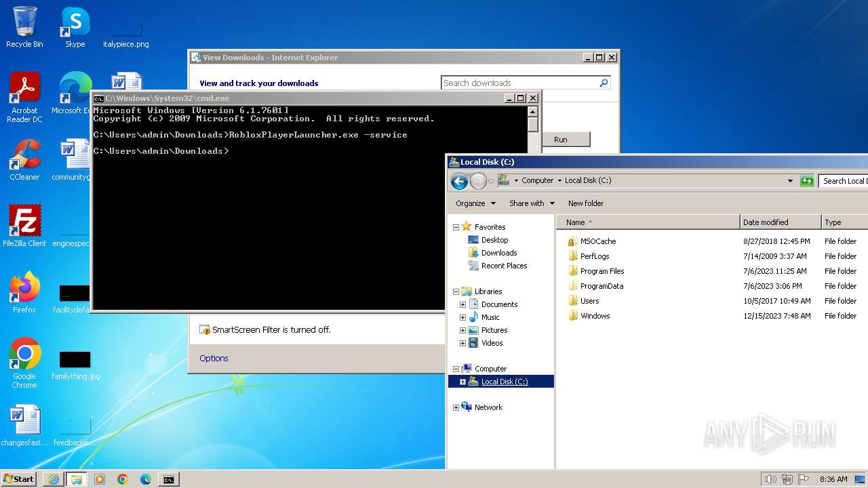Go back in the Explorer window
The height and width of the screenshot is (488, 868).
pos(459,181)
